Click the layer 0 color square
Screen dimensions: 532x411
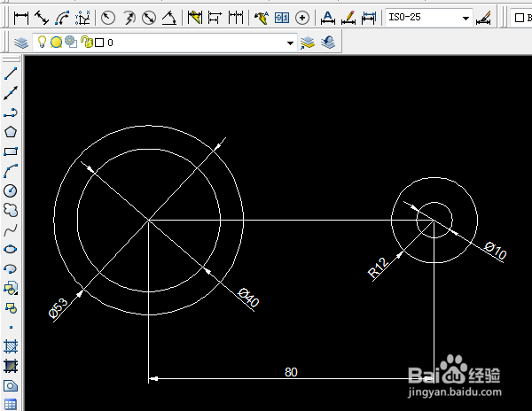click(x=99, y=43)
